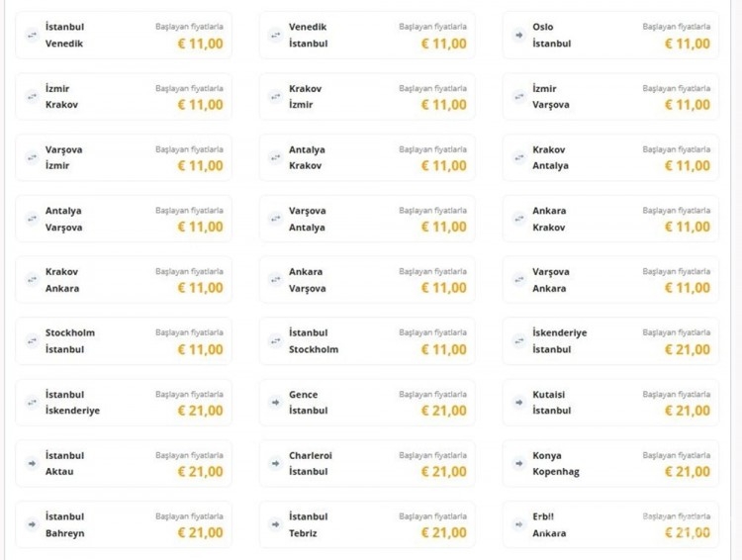Screen dimensions: 742x560
Task: Click the round-trip icon for İskenderiye–İstanbul
Action: coord(518,341)
